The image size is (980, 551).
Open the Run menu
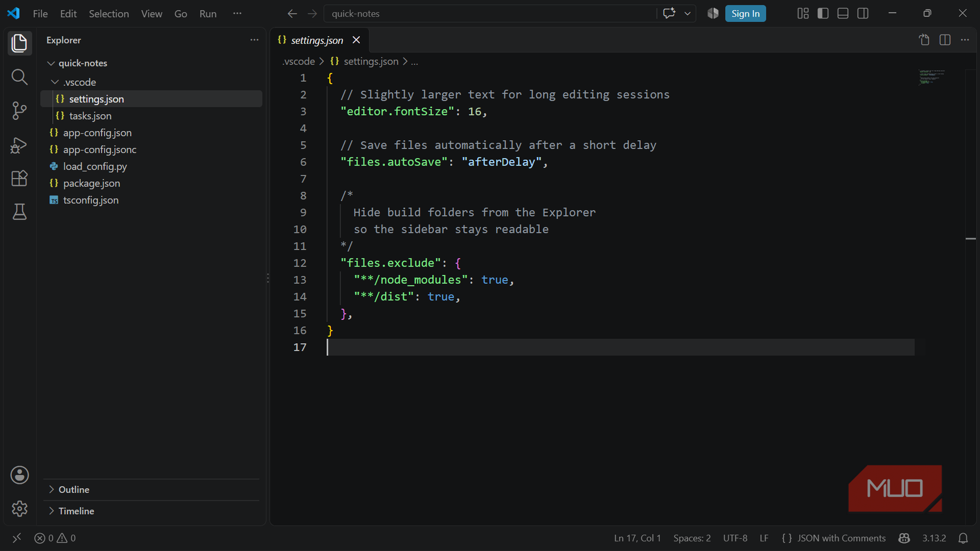pos(208,14)
